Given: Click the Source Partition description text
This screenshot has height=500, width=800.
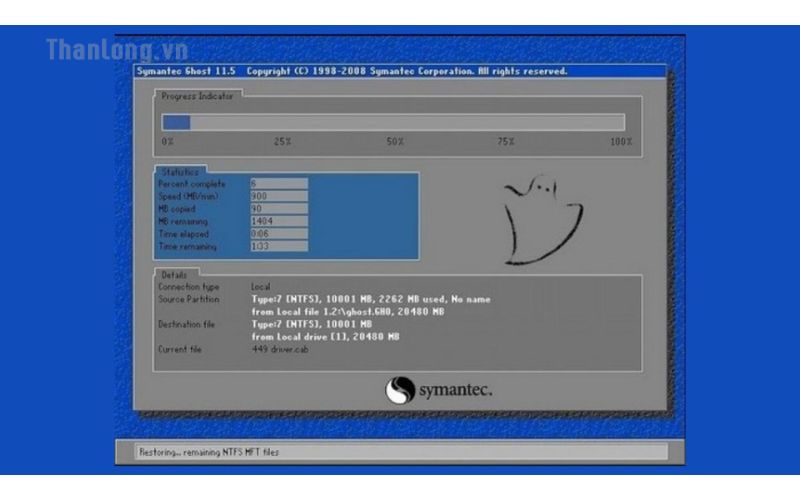Looking at the screenshot, I should click(x=370, y=299).
